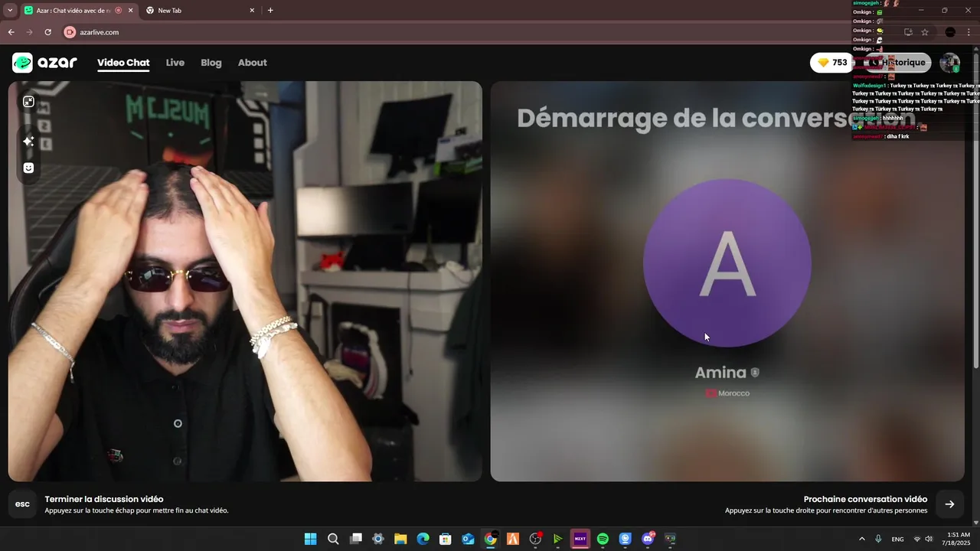
Task: Click the microphone tray icon
Action: click(878, 539)
